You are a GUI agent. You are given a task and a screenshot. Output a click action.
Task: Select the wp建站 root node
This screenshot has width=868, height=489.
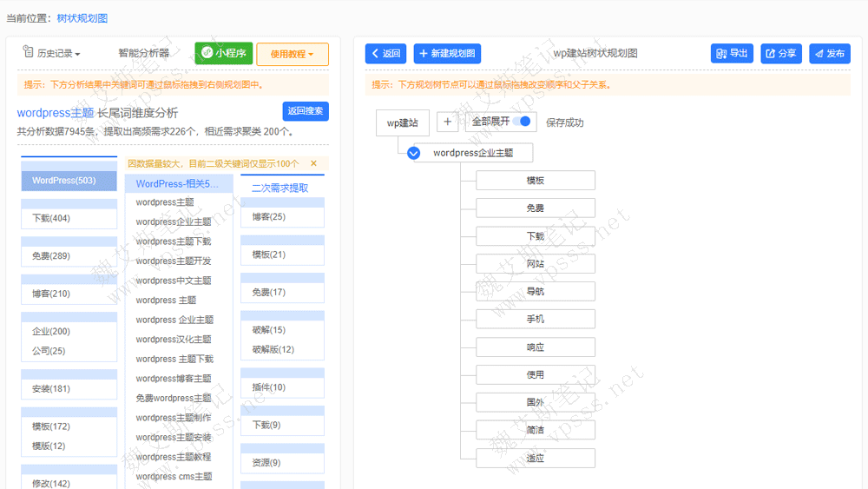point(402,122)
